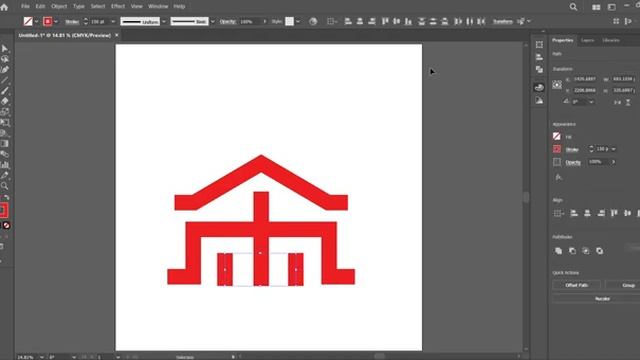The image size is (640, 360).
Task: Select the Eraser tool
Action: [x=4, y=101]
